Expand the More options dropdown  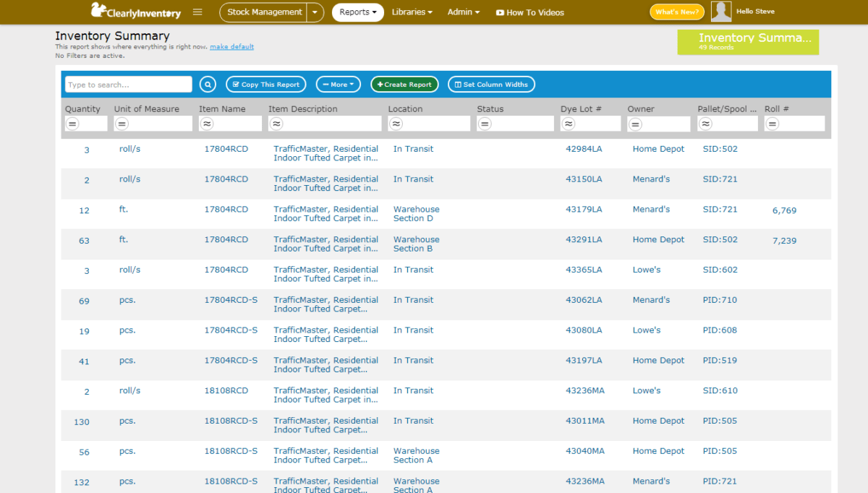point(338,84)
